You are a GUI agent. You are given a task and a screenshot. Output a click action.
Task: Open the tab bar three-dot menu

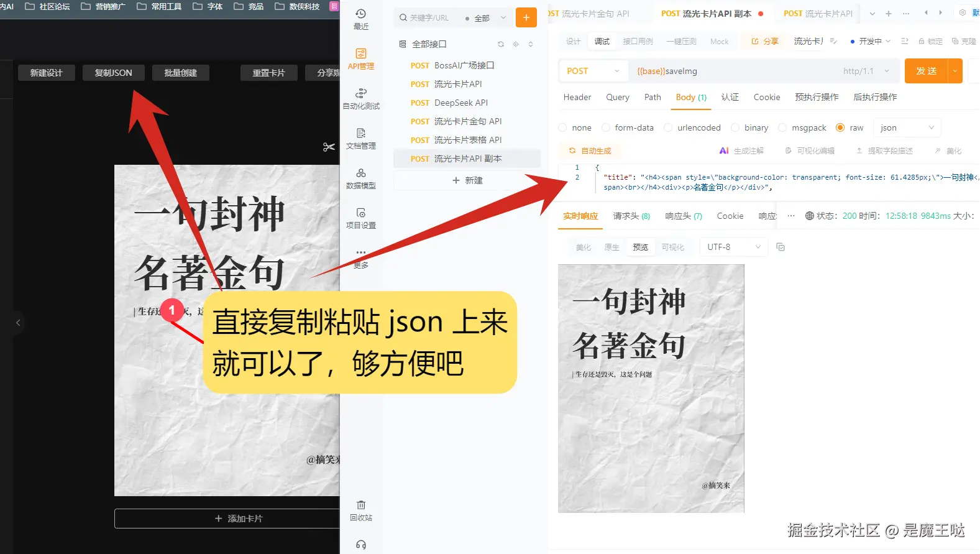(906, 13)
